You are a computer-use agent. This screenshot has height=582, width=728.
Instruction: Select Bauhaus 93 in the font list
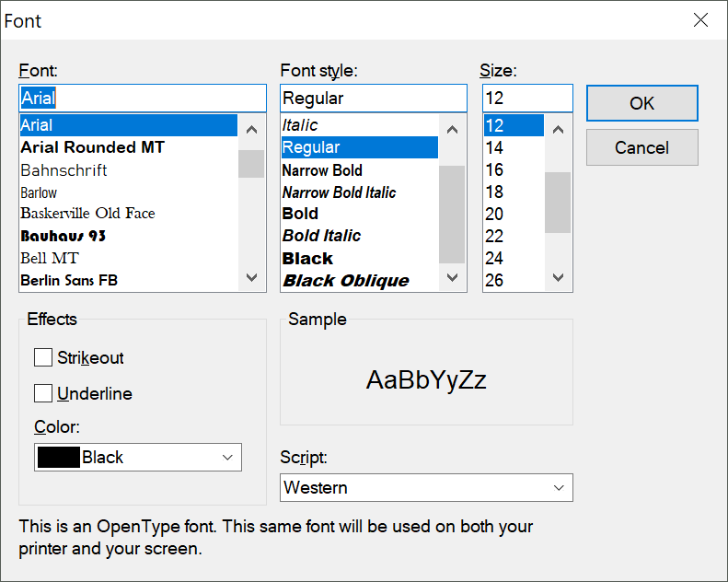point(63,236)
